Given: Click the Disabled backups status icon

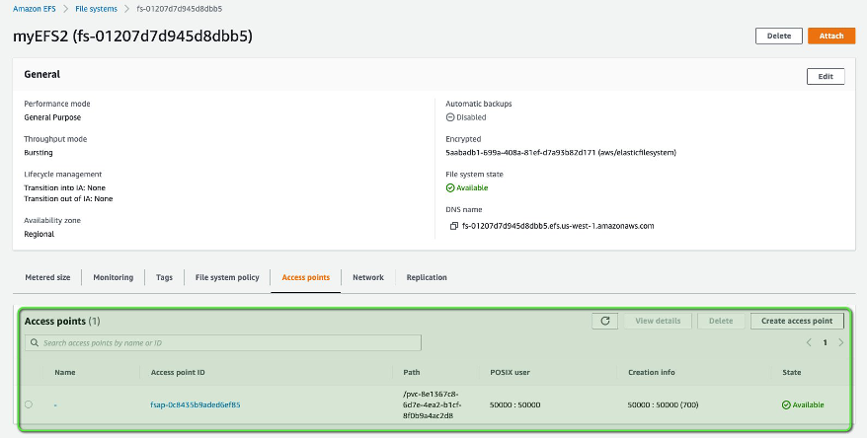Looking at the screenshot, I should 450,117.
